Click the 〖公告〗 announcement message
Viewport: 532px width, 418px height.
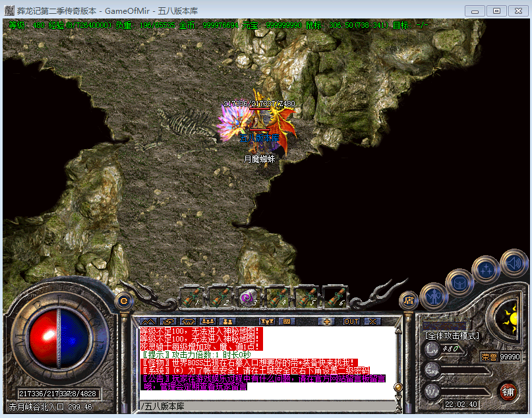point(263,382)
